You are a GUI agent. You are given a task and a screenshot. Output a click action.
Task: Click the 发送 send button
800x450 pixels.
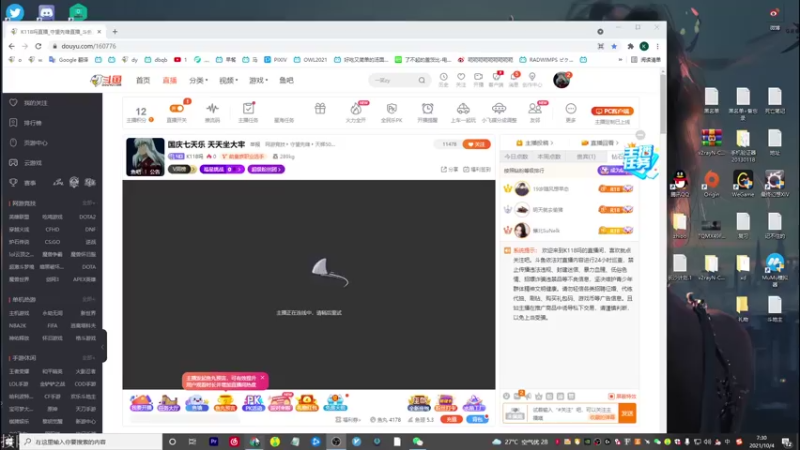pos(627,413)
